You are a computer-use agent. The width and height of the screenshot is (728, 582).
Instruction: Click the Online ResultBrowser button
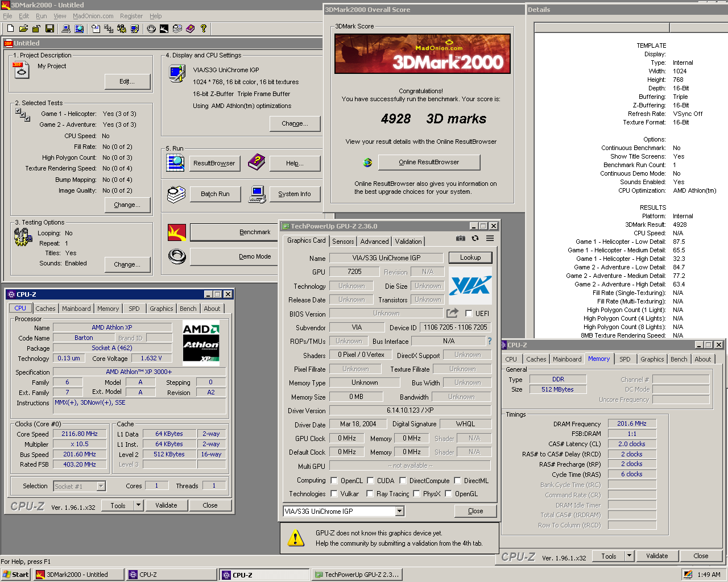[x=429, y=162]
